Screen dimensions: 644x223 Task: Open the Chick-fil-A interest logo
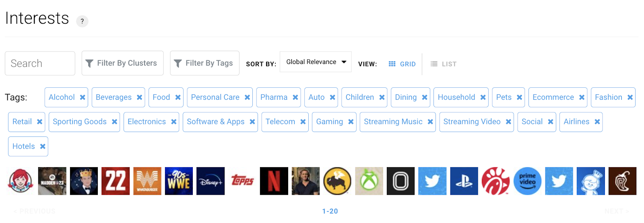(x=496, y=181)
